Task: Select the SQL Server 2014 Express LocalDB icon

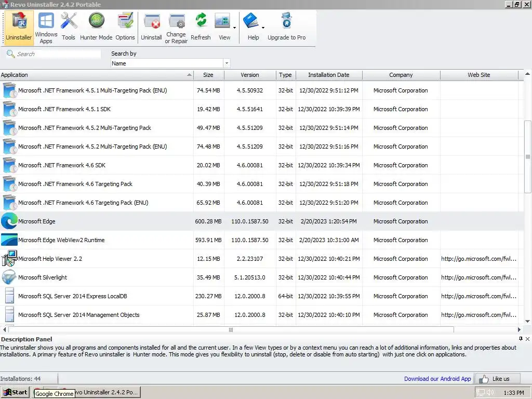Action: click(x=10, y=296)
